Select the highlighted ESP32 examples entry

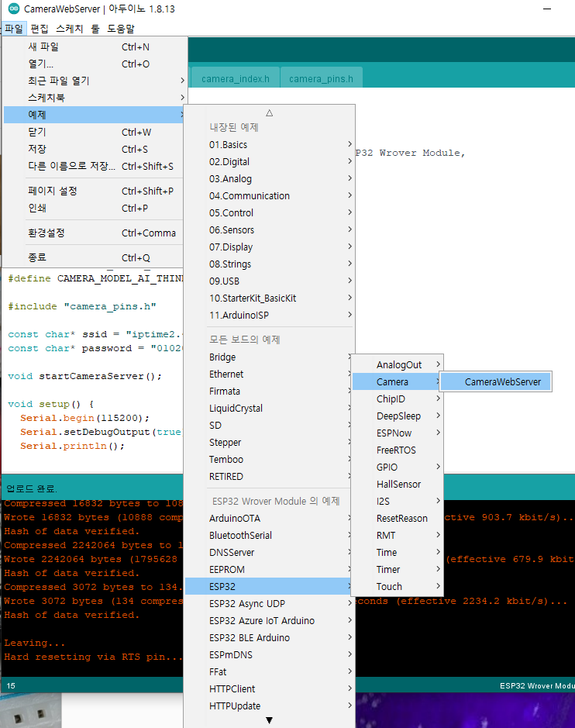click(269, 586)
